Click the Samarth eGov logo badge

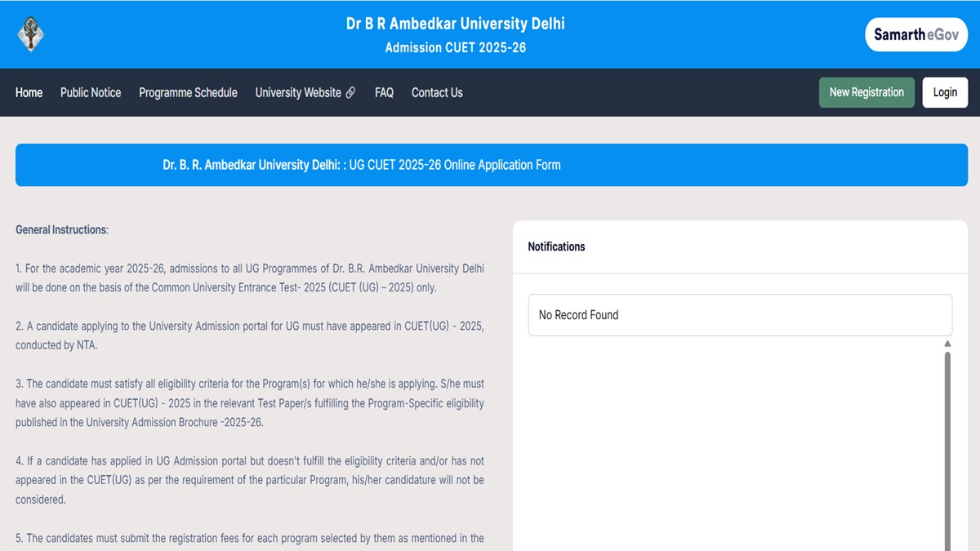(x=915, y=34)
